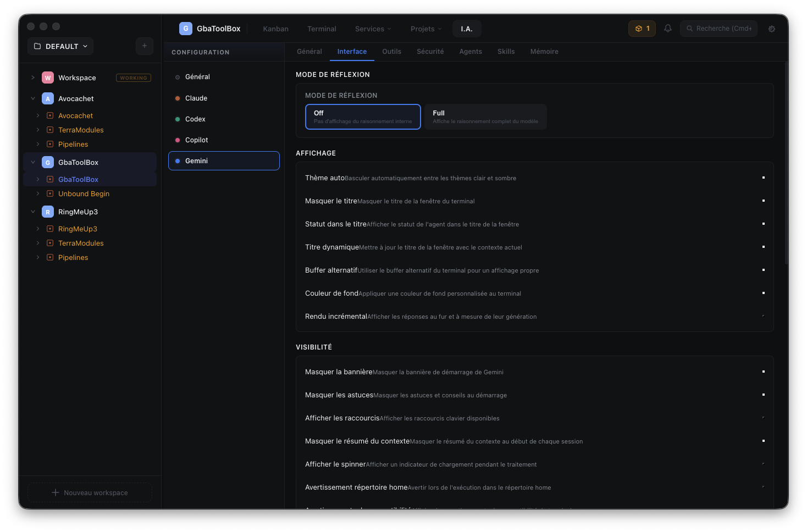Viewport: 807px width, 532px height.
Task: Click the bell notification icon
Action: 668,29
